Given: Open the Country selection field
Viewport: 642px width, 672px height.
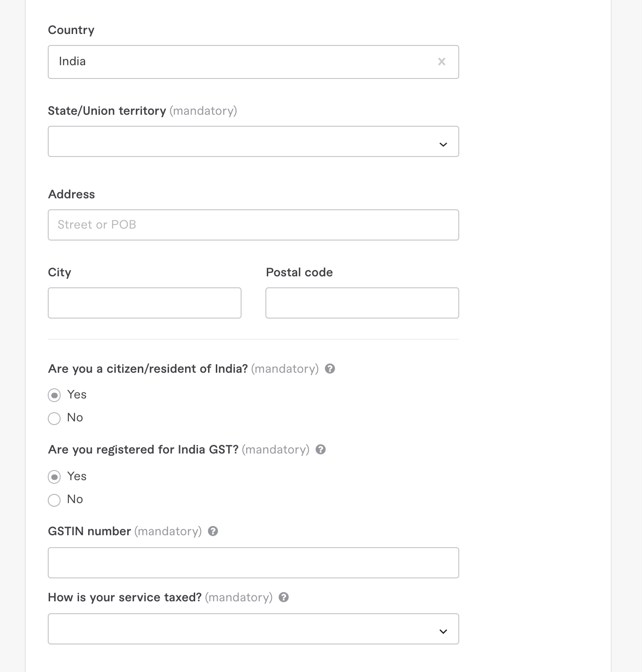Looking at the screenshot, I should pos(239,62).
